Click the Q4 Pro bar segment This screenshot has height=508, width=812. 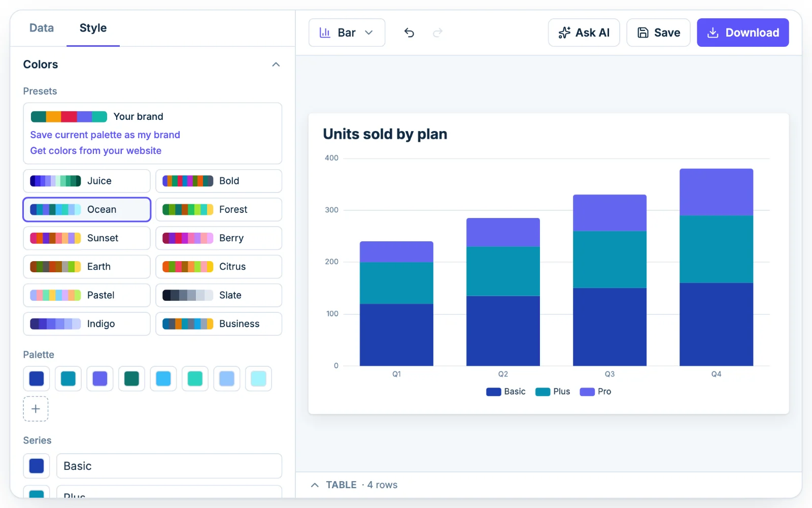(716, 192)
